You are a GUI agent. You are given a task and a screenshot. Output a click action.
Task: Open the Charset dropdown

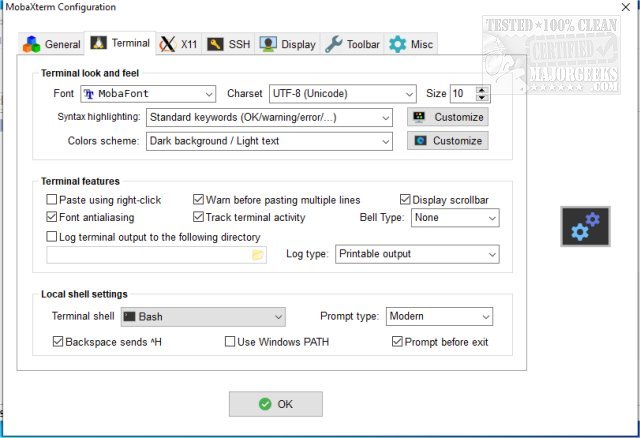[x=343, y=94]
